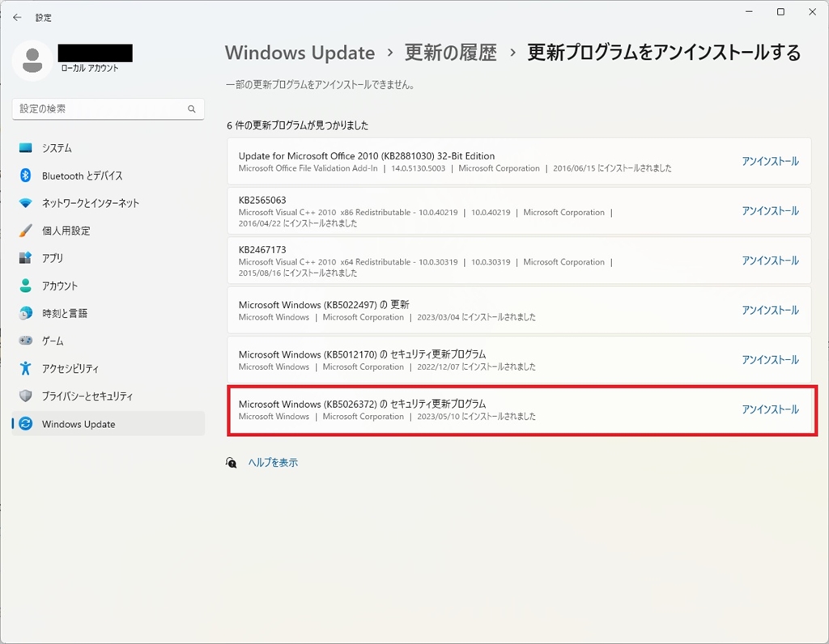Uninstall update KB2467173

[x=770, y=261]
